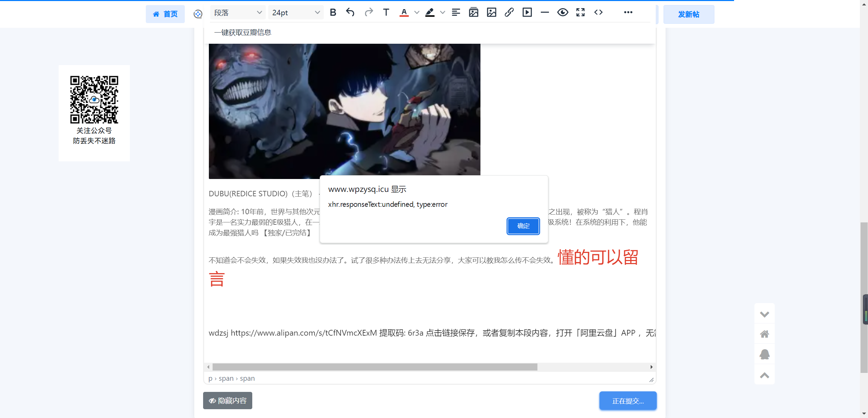Image resolution: width=868 pixels, height=418 pixels.
Task: Insert media video
Action: 527,13
